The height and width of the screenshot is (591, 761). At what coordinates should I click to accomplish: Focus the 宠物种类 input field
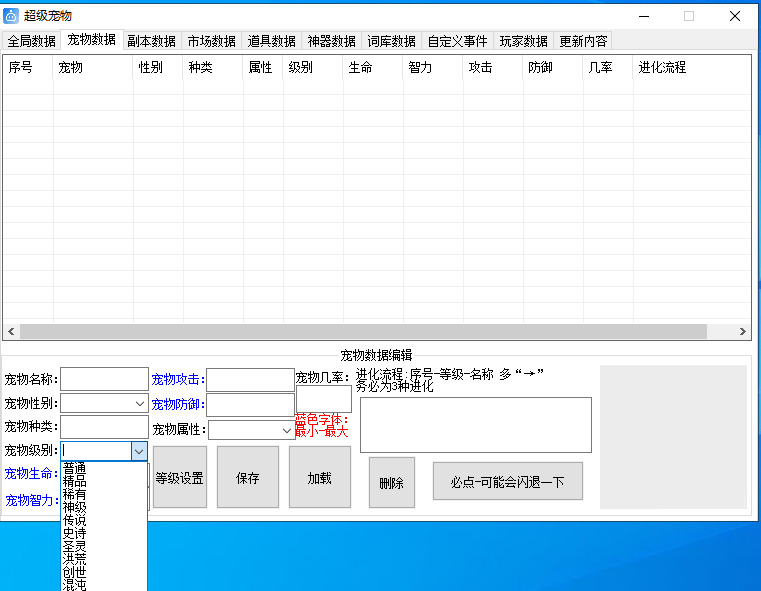pos(104,427)
